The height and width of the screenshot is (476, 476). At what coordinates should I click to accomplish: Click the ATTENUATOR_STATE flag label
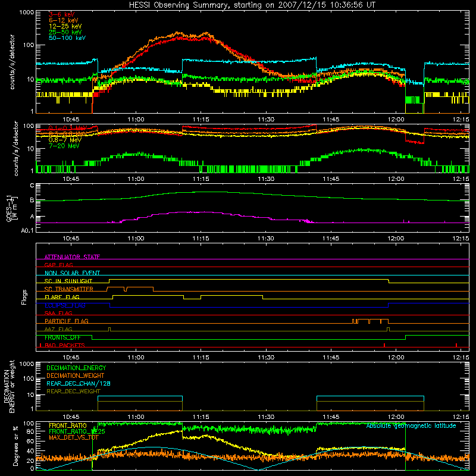[x=72, y=257]
